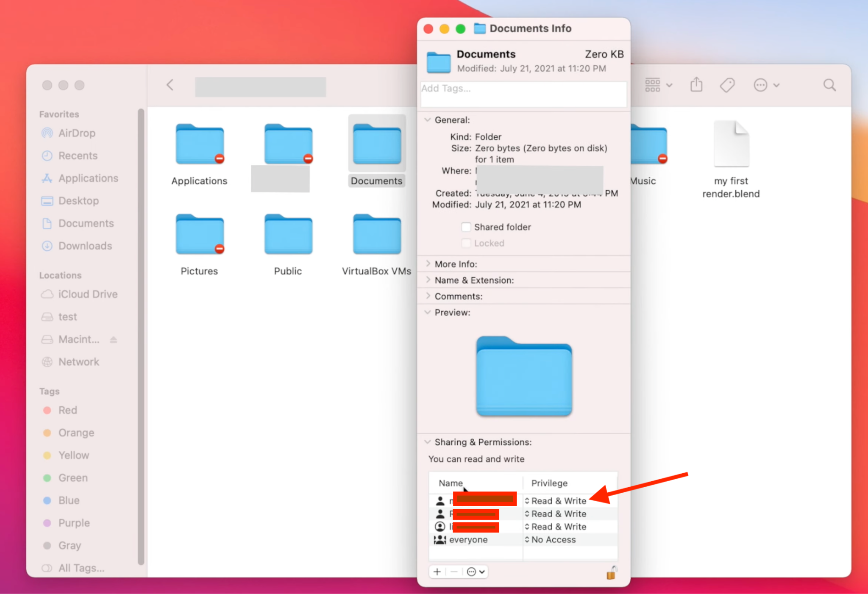Click the Tags icon in the toolbar
Viewport: 868px width, 594px height.
coord(727,85)
